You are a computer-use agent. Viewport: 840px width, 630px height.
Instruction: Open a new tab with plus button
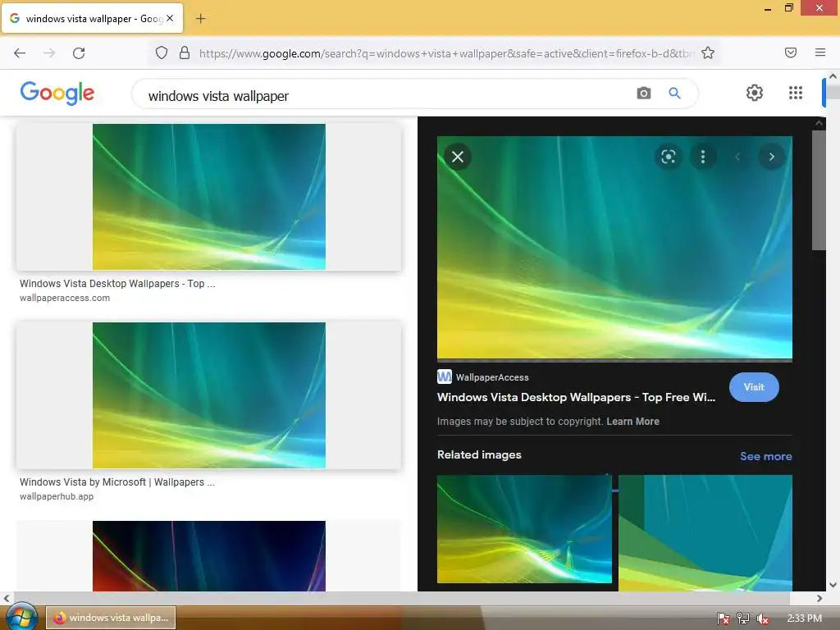pos(200,19)
